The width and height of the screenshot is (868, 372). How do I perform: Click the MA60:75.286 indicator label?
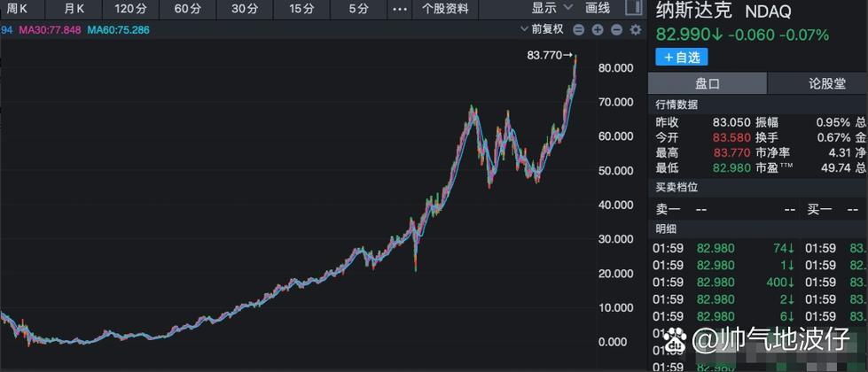118,30
